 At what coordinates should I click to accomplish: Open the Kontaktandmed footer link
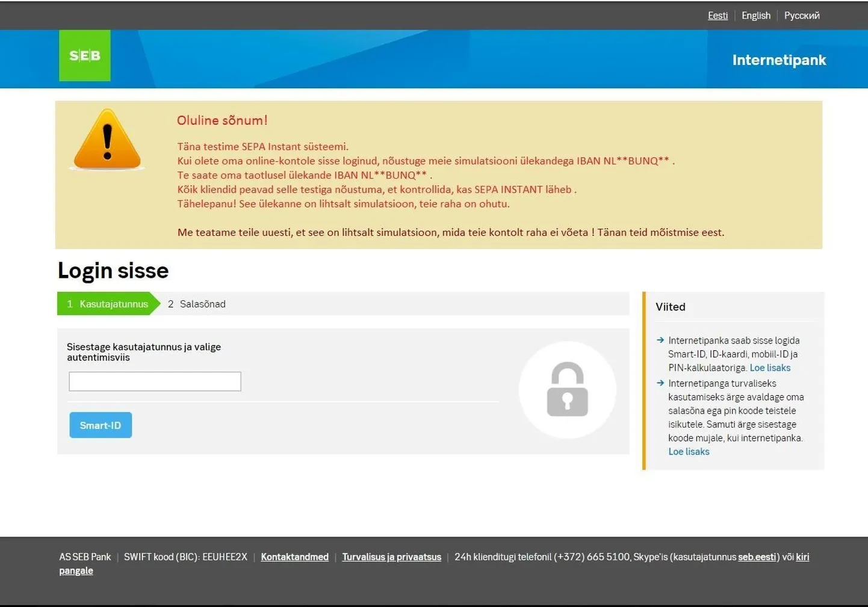coord(294,557)
